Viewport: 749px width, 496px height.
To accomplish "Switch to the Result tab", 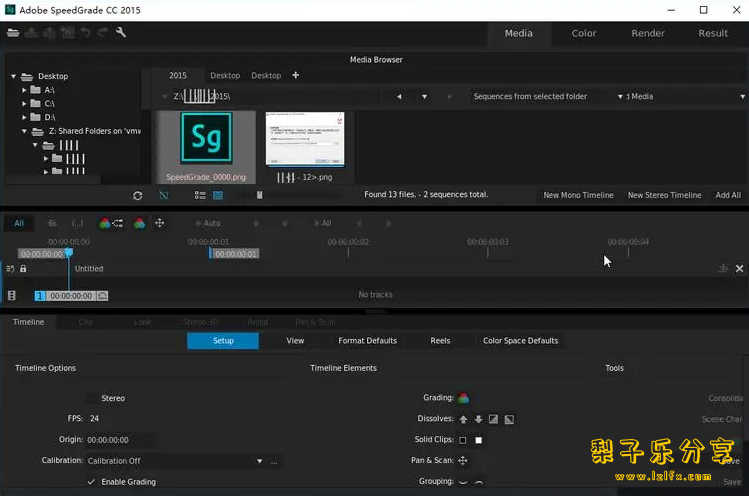I will 713,33.
